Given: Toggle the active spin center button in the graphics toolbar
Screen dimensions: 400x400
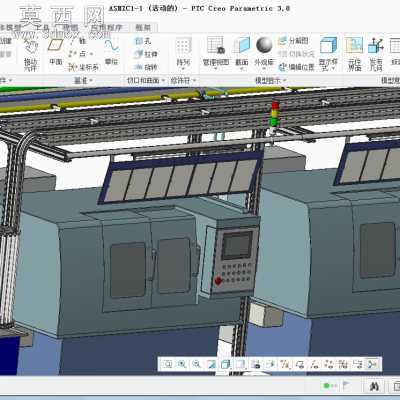Looking at the screenshot, I should (x=373, y=364).
